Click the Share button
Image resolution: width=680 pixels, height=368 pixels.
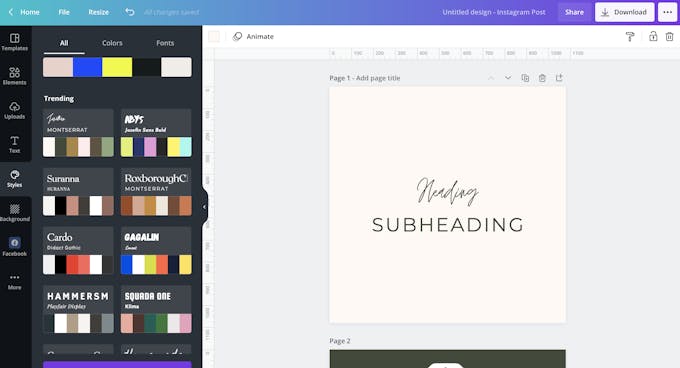574,12
